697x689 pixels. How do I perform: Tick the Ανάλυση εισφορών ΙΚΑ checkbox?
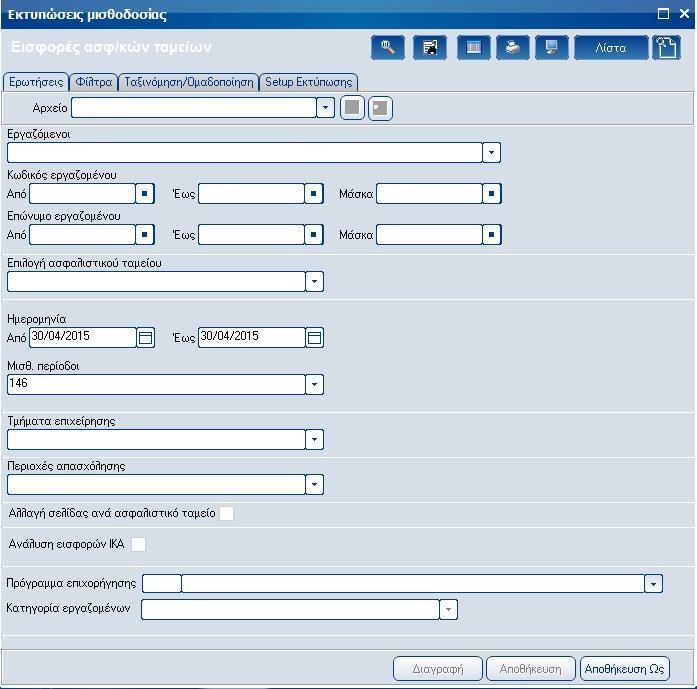click(138, 544)
